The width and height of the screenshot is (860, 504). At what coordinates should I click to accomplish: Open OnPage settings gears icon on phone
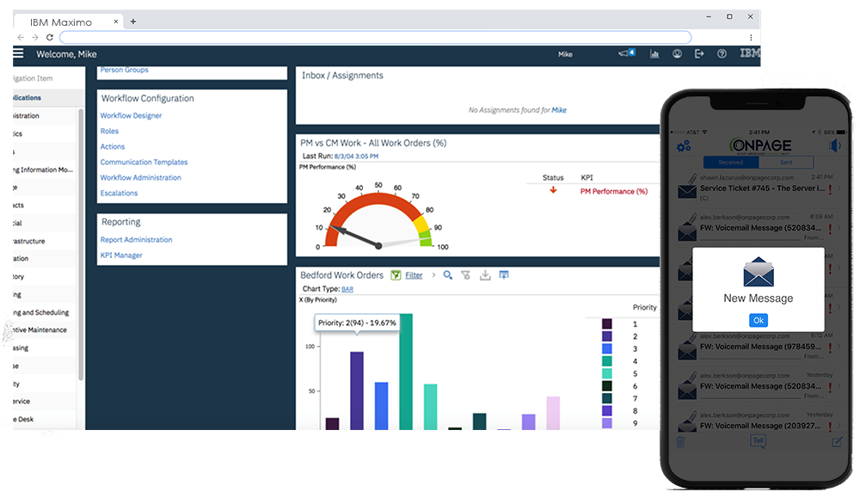coord(684,146)
